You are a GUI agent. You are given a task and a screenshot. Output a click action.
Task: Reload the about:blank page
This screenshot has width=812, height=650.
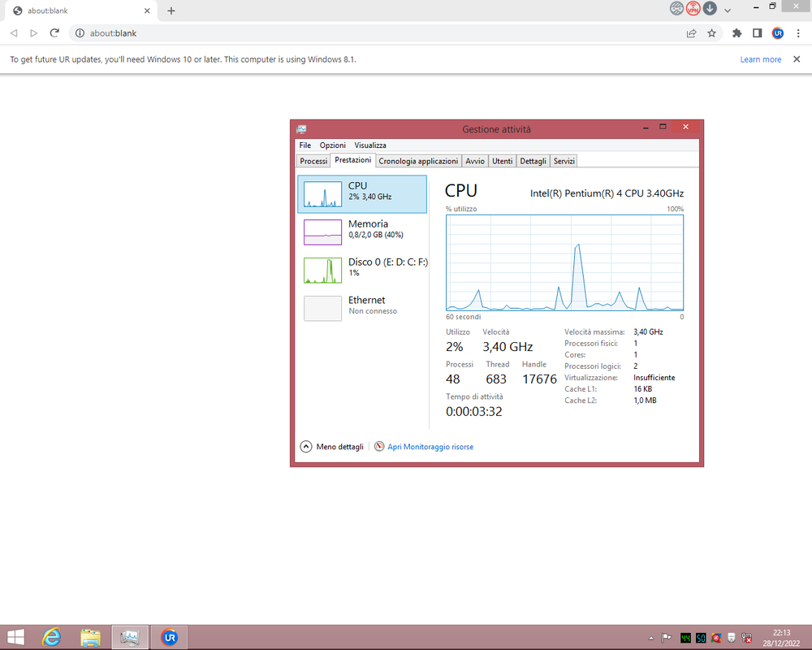pyautogui.click(x=54, y=33)
